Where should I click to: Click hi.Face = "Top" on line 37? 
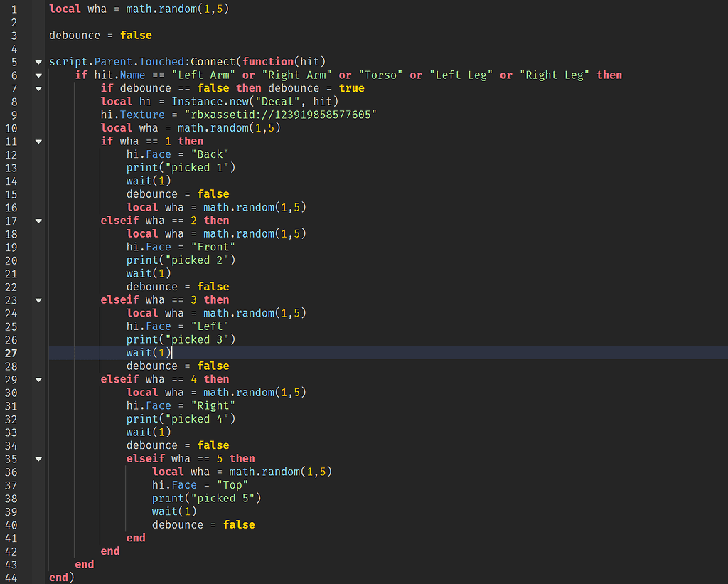click(x=199, y=484)
